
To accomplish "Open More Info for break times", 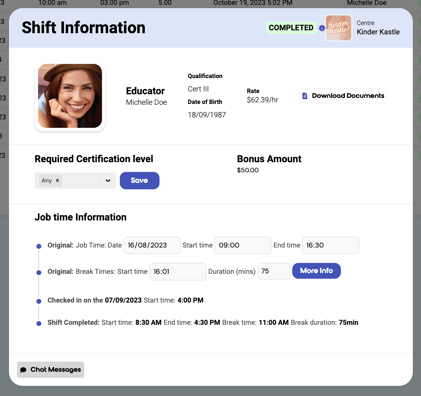I will pos(316,271).
